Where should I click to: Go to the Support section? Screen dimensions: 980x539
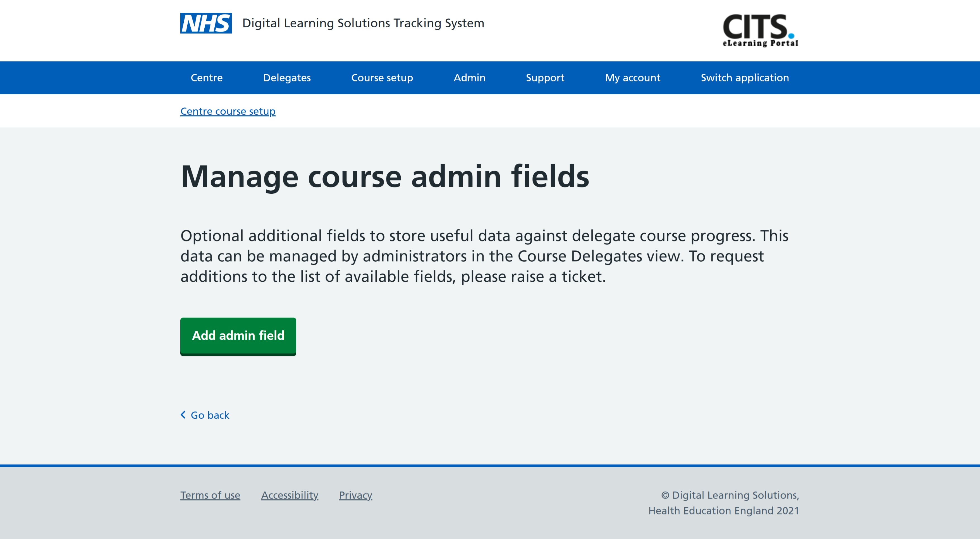545,78
